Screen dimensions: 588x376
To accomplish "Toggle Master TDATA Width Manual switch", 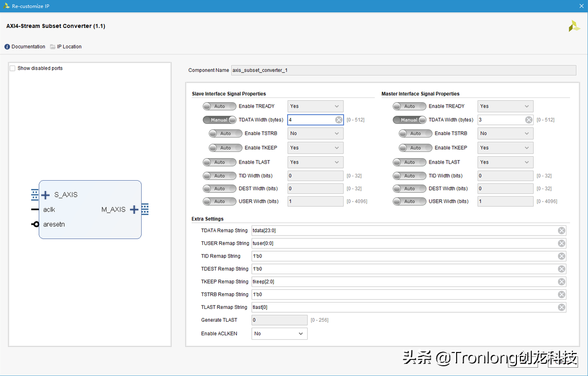I will (x=410, y=120).
